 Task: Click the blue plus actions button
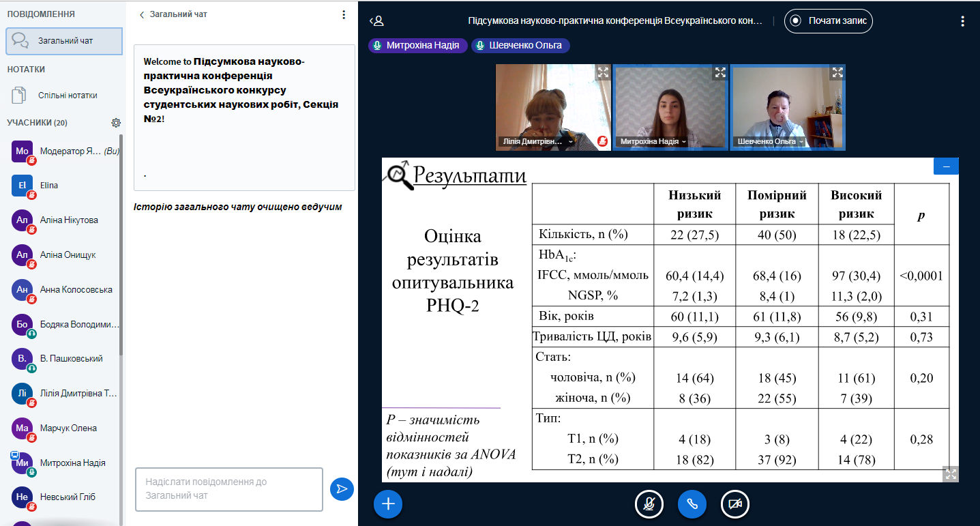click(388, 504)
